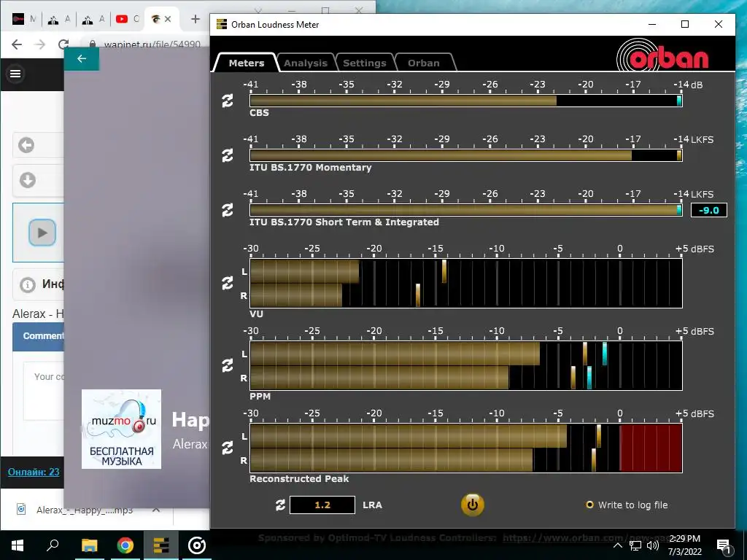Click the browser Back navigation arrow
This screenshot has width=747, height=560.
(x=17, y=44)
